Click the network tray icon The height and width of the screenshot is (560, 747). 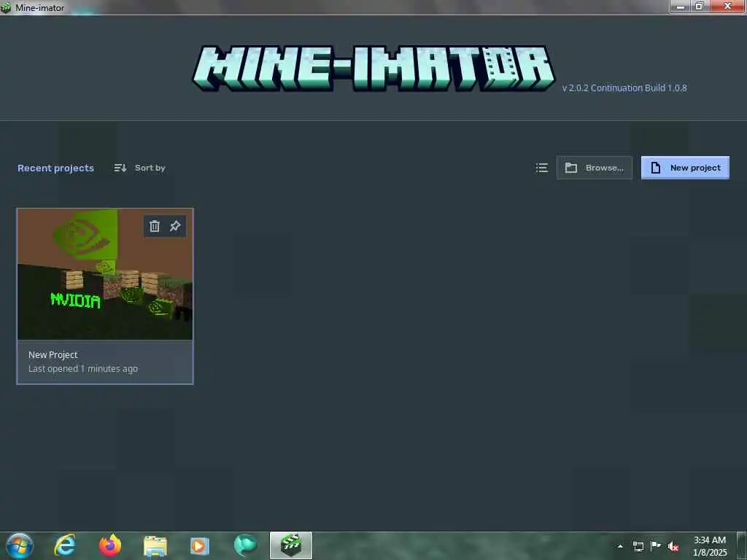click(638, 546)
